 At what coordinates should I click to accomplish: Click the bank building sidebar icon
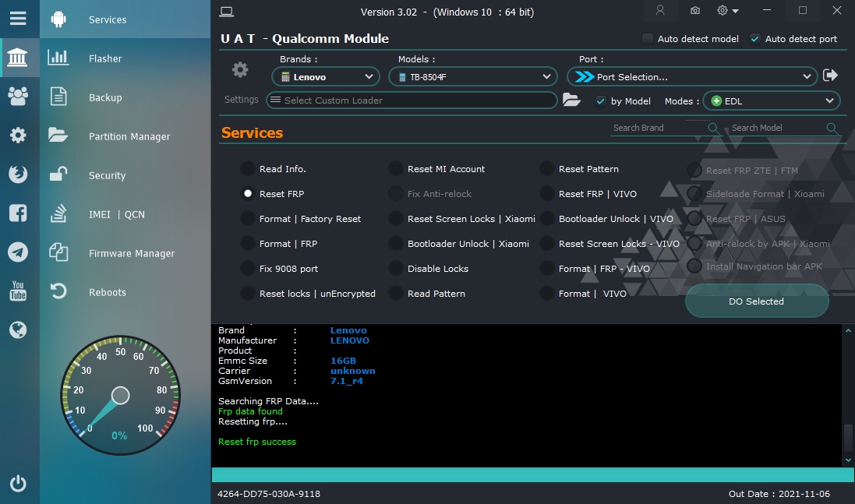pos(17,57)
